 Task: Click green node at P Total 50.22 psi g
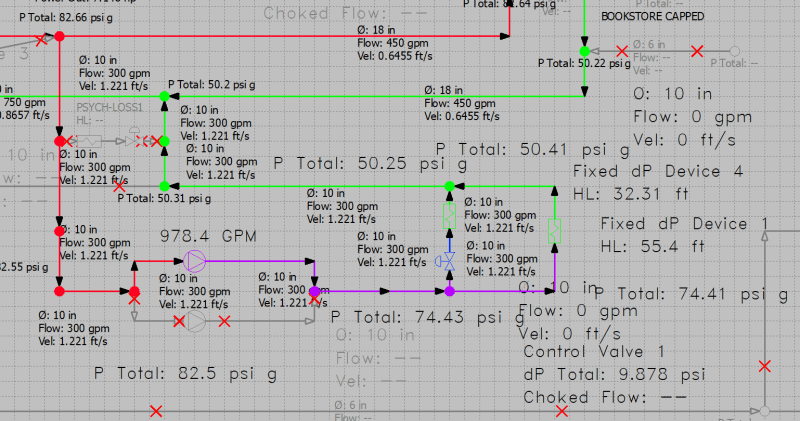[x=585, y=51]
